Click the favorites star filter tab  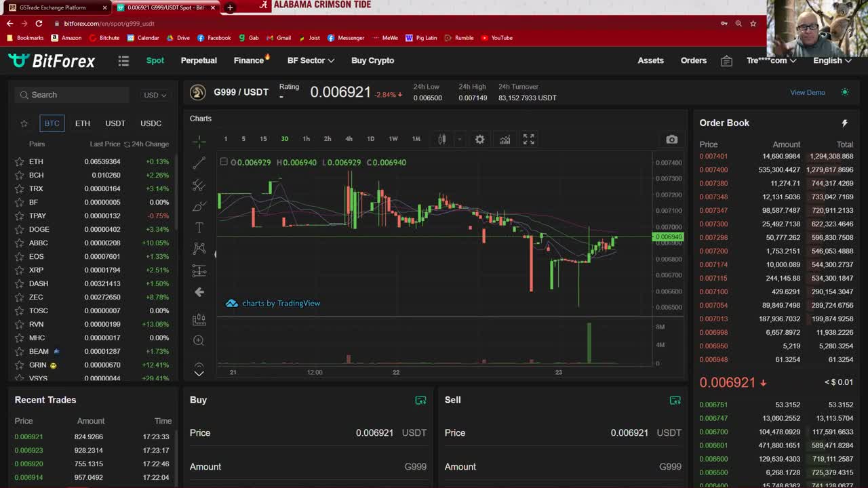[24, 123]
